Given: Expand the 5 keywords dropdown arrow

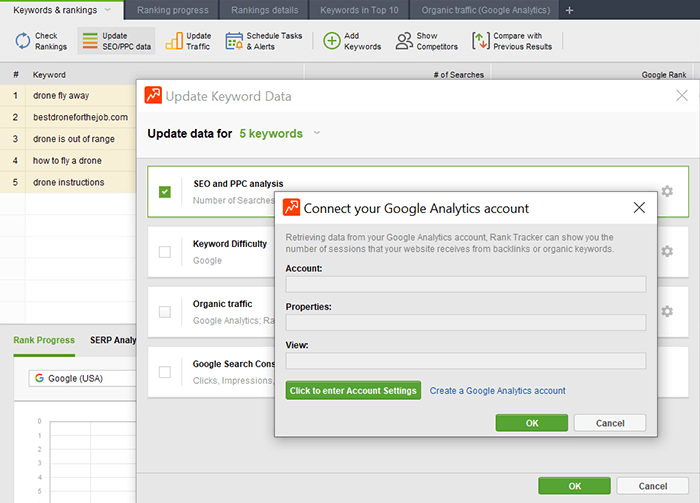Looking at the screenshot, I should 317,133.
